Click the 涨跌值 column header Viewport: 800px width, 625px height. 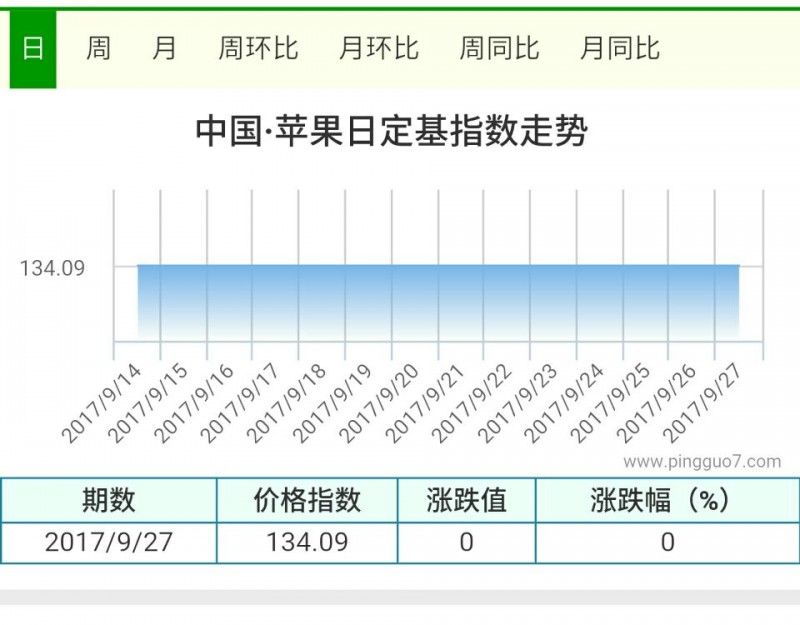coord(466,500)
